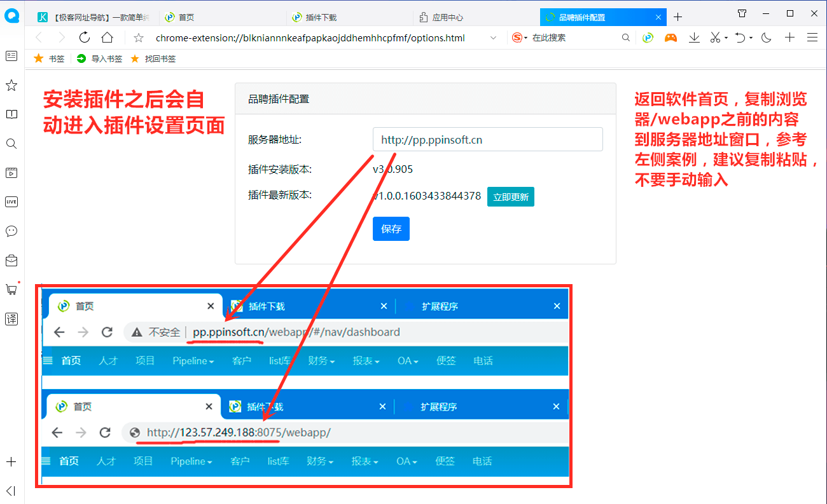Click the 服务器地址 input field

pos(487,139)
